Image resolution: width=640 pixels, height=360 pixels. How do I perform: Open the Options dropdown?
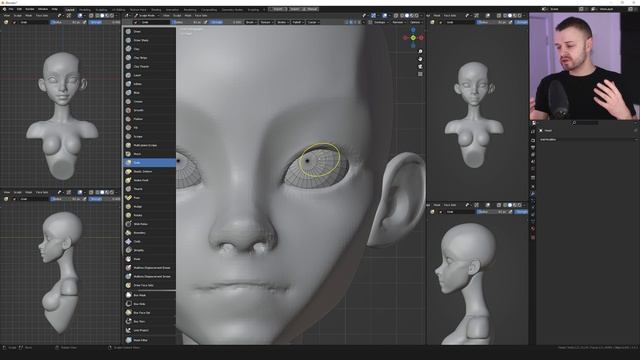click(416, 22)
